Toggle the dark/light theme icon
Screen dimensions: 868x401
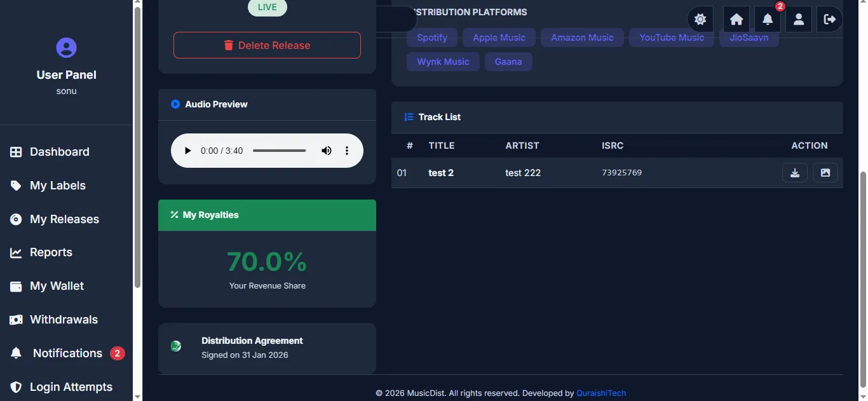700,19
